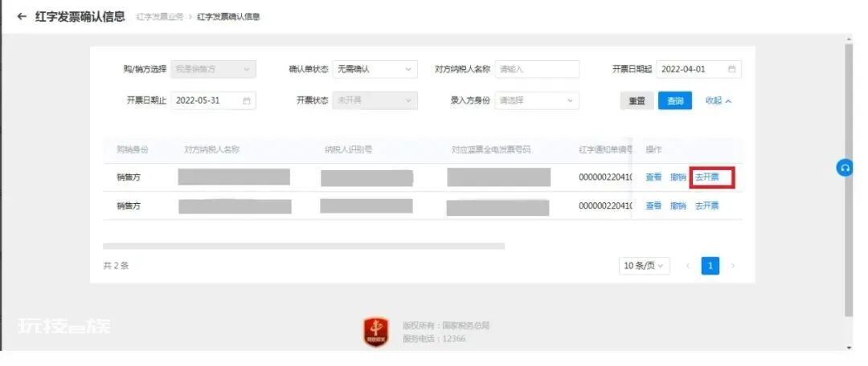Image resolution: width=868 pixels, height=366 pixels.
Task: Click the back arrow beside 红字发票确认信息
Action: 22,16
